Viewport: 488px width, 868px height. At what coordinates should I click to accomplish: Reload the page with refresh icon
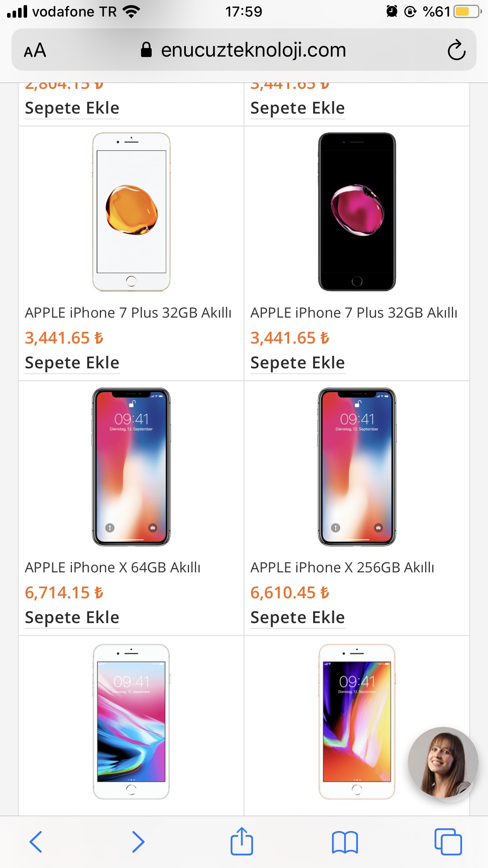pos(456,50)
